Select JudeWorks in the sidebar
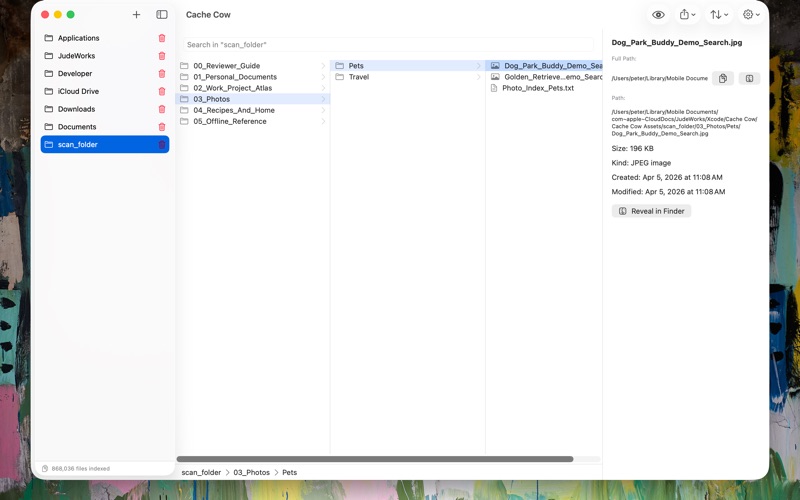Image resolution: width=800 pixels, height=500 pixels. [x=105, y=56]
